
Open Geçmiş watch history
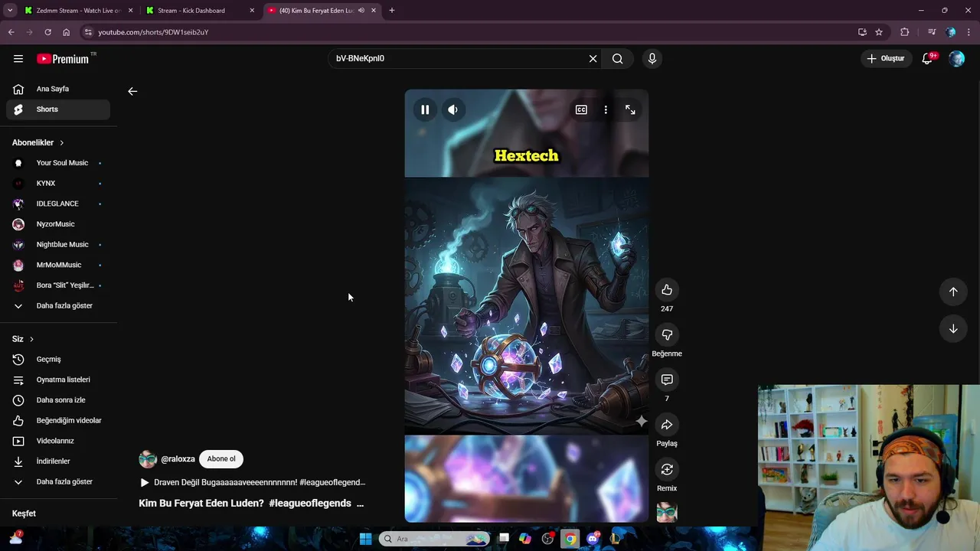[58, 359]
